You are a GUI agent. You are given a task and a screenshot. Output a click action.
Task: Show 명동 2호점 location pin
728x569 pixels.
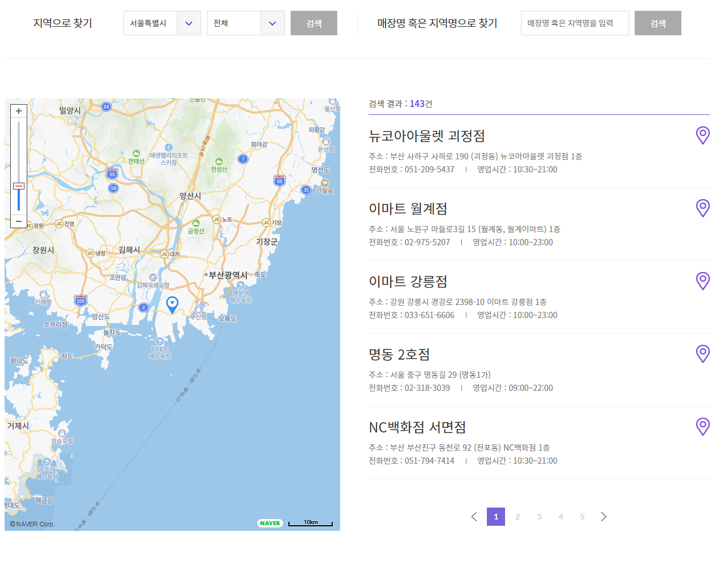click(x=703, y=354)
